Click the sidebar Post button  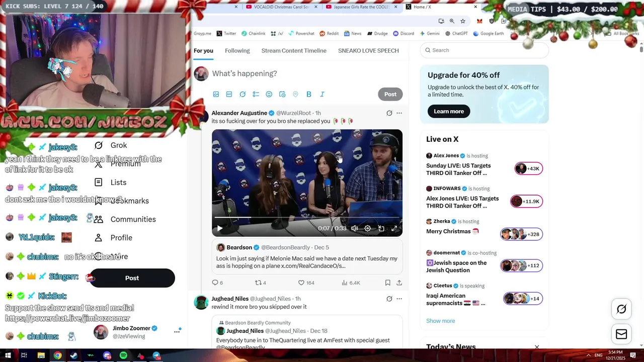(132, 278)
